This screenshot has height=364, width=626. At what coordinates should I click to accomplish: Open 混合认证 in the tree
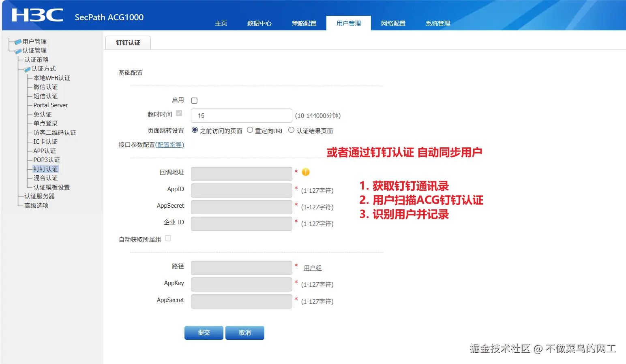pyautogui.click(x=45, y=178)
